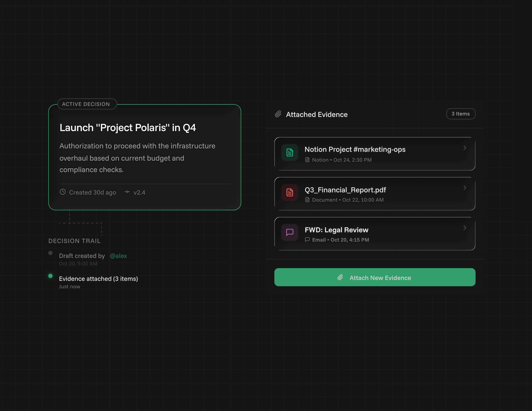This screenshot has height=411, width=532.
Task: Click the v2.4 version label
Action: pos(139,192)
